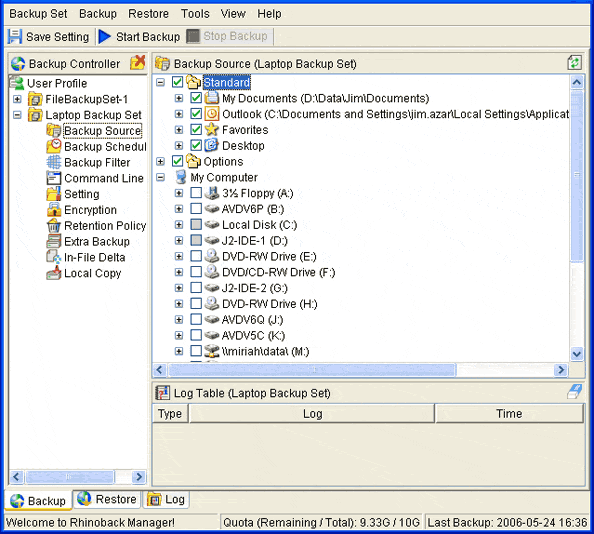Select the Retention Policy trash bin item
The width and height of the screenshot is (594, 534).
pos(96,226)
